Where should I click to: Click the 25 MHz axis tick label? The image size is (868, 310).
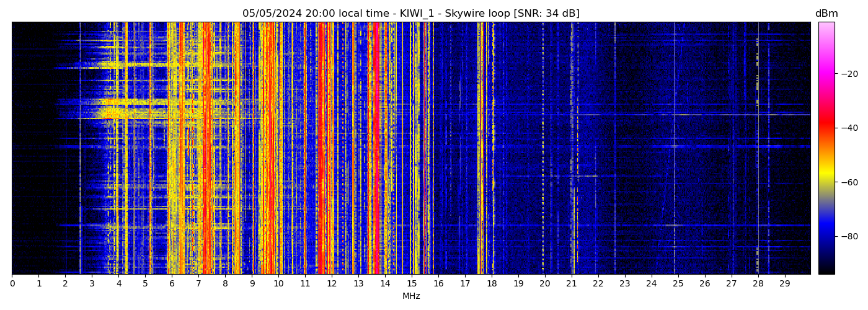(x=678, y=284)
